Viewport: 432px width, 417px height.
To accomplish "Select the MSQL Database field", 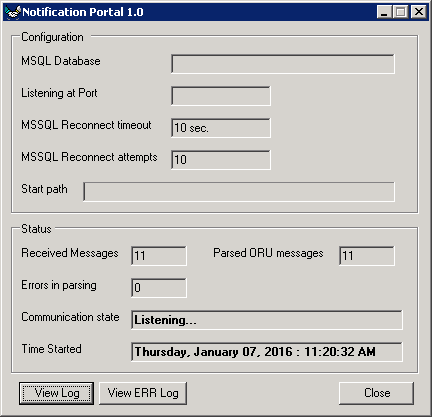I will (x=283, y=64).
